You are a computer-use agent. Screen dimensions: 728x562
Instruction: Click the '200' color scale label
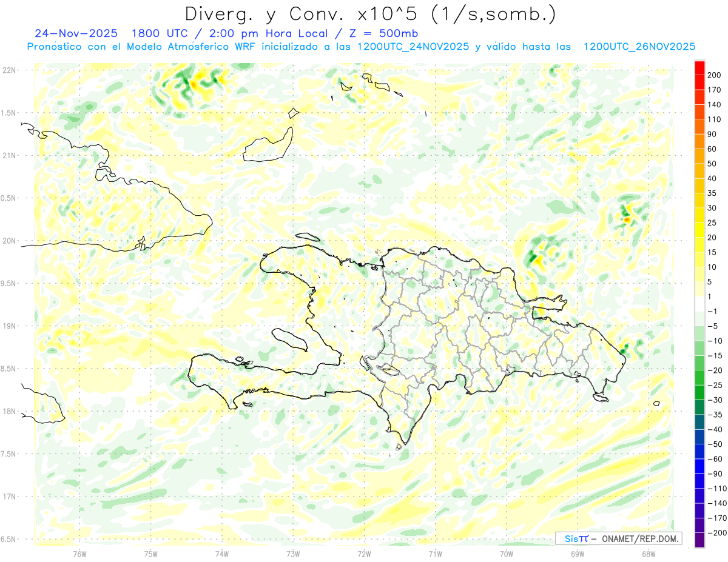pos(715,74)
